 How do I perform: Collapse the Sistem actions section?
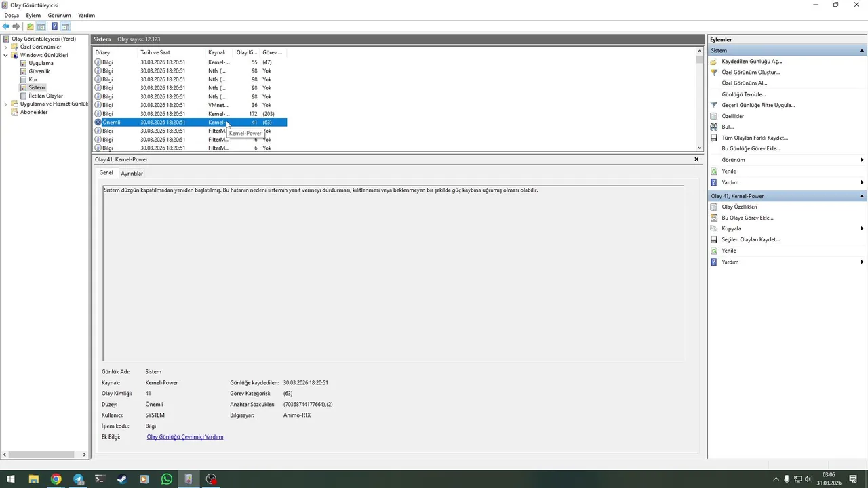(x=862, y=51)
